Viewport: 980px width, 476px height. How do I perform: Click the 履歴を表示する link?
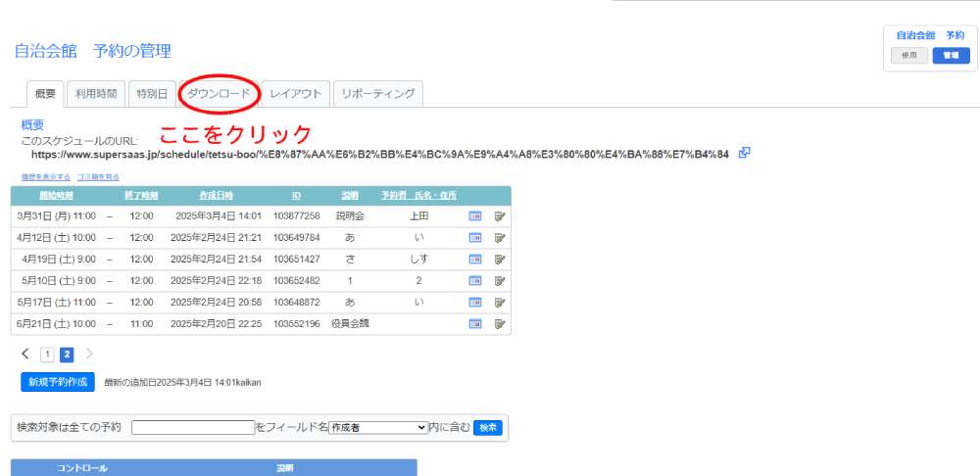46,176
